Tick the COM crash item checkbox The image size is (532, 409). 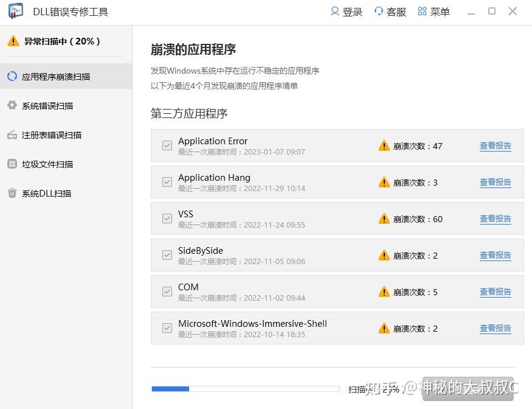167,292
